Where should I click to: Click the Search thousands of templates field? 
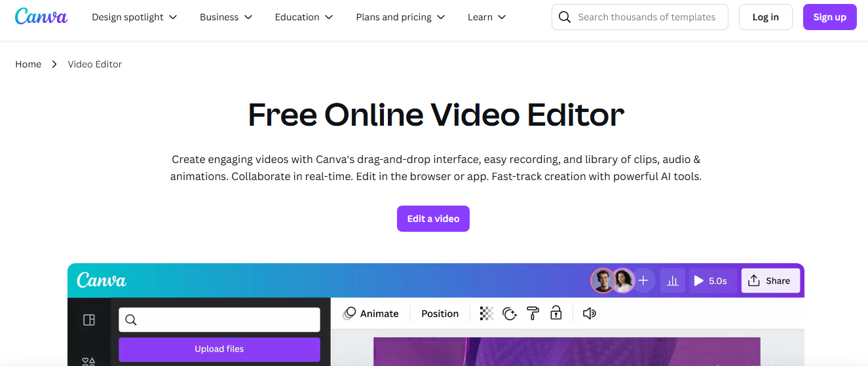point(639,17)
